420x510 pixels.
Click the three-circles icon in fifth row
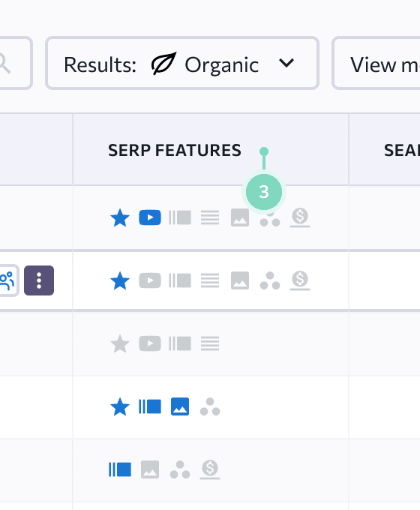pyautogui.click(x=180, y=469)
